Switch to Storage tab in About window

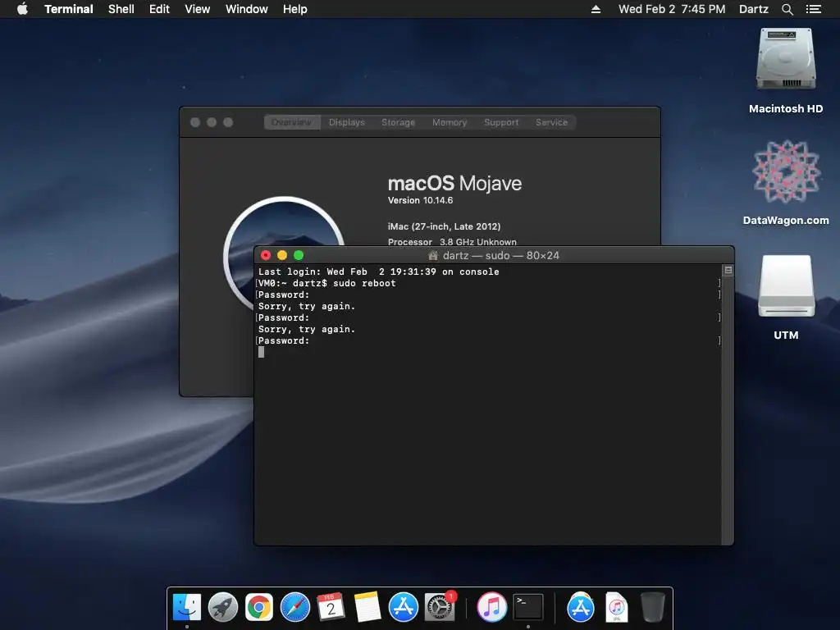pyautogui.click(x=398, y=122)
